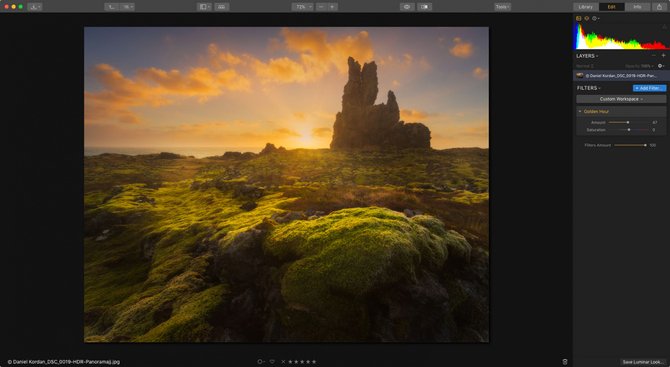Adjust the Filters Amount slider
The width and height of the screenshot is (670, 367).
(630, 145)
